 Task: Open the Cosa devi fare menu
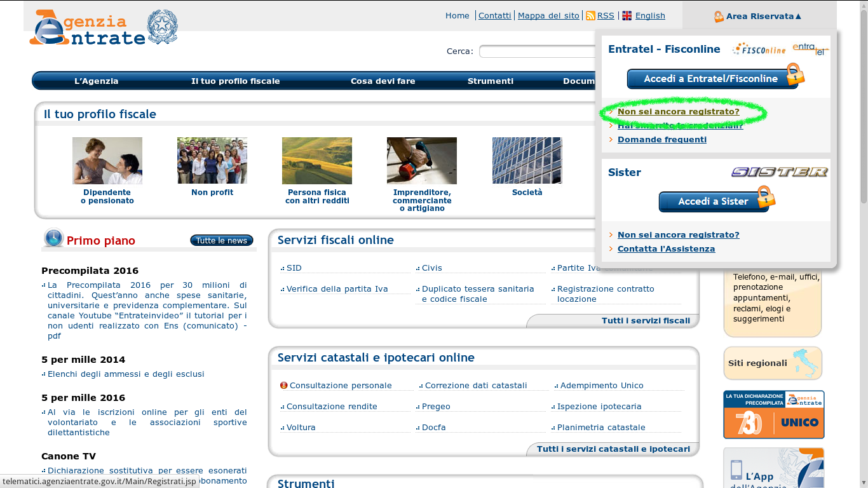click(383, 81)
